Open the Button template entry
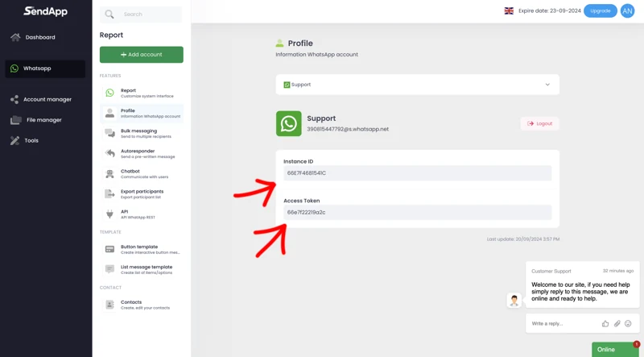Screen dimensions: 644x357 [x=142, y=249]
